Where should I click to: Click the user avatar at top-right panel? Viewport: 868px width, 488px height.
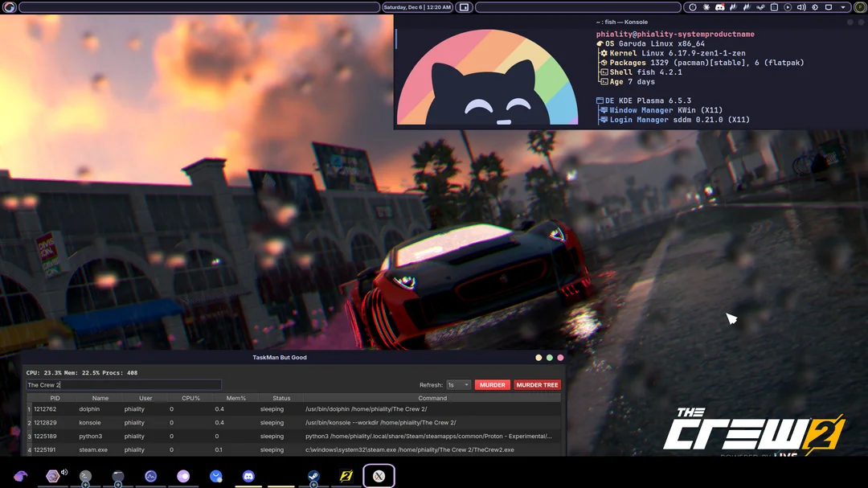click(860, 7)
